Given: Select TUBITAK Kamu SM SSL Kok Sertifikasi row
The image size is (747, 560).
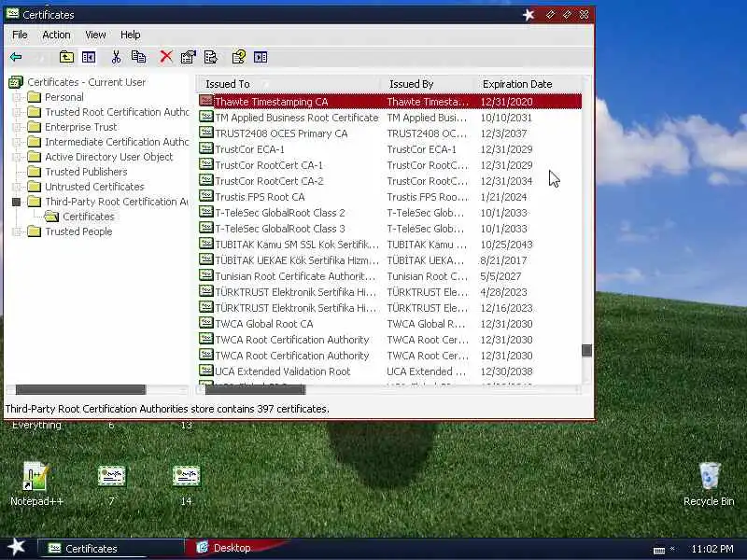Looking at the screenshot, I should (x=389, y=245).
